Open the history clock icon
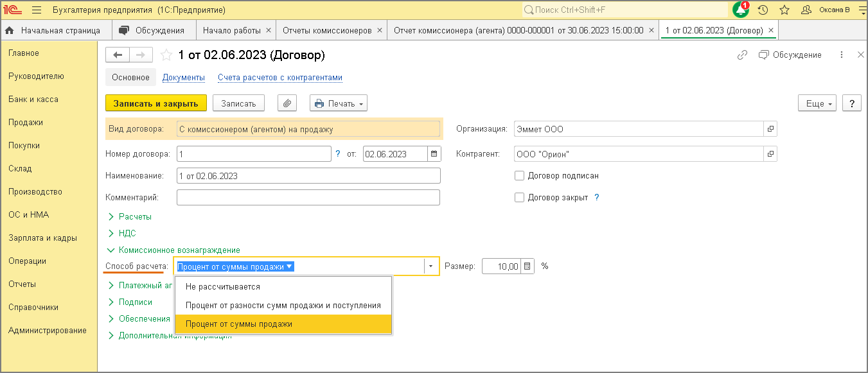Image resolution: width=868 pixels, height=373 pixels. tap(763, 10)
